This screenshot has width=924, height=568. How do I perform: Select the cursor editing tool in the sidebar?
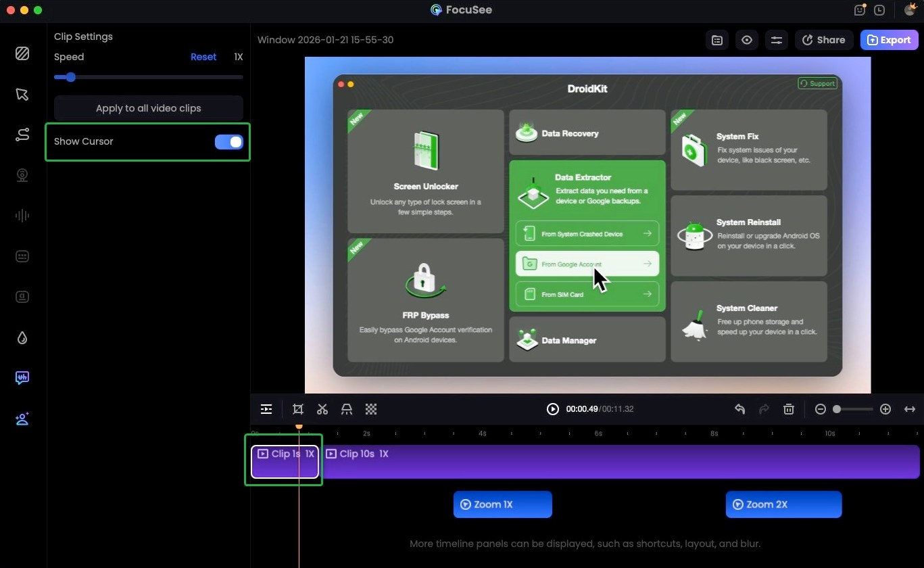(x=22, y=94)
